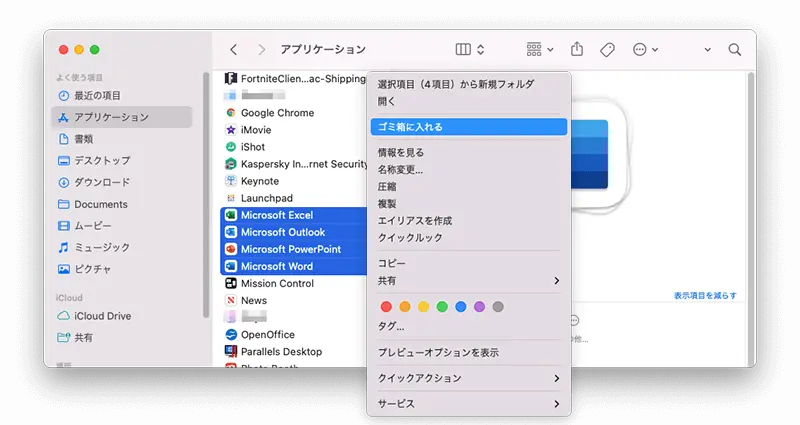The image size is (800, 425).
Task: Expand the サービス submenu
Action: 469,404
